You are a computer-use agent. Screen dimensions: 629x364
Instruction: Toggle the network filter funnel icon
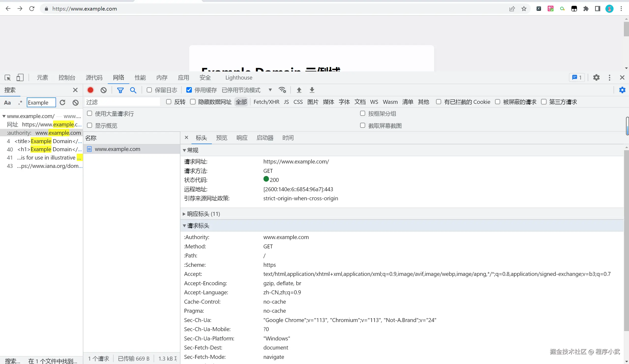(120, 90)
